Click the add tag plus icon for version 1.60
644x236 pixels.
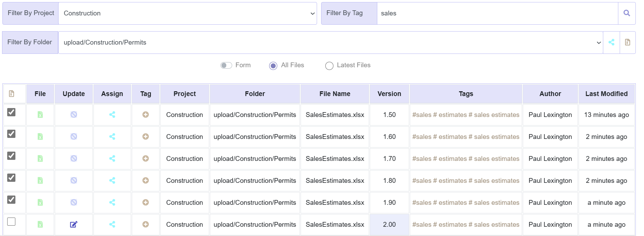146,137
